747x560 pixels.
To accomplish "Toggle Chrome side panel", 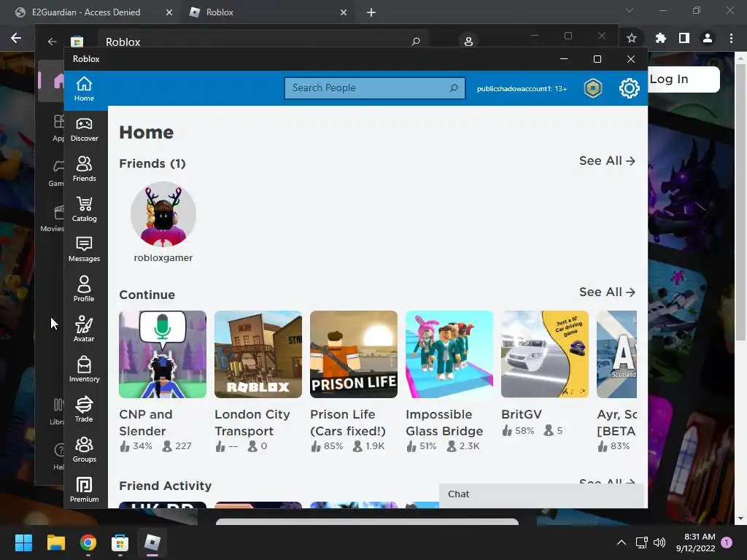I will point(684,38).
